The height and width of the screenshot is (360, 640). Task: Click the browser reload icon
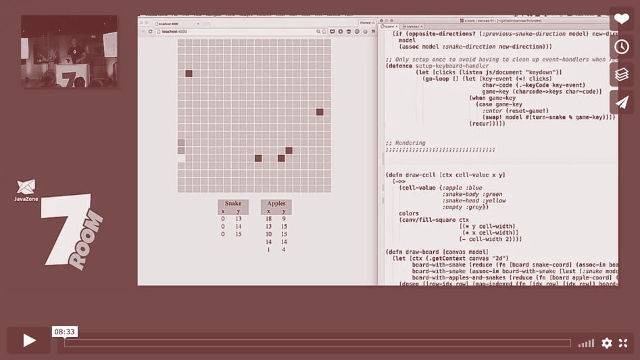coord(150,31)
